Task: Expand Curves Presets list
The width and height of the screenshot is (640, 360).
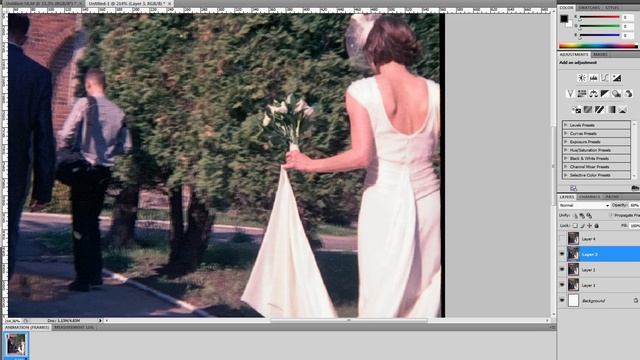Action: coord(566,133)
